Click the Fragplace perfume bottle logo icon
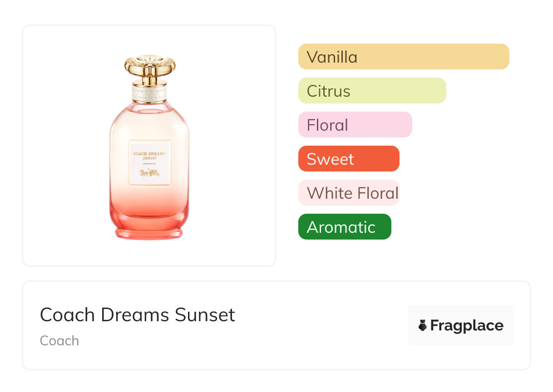The width and height of the screenshot is (553, 392). click(423, 325)
